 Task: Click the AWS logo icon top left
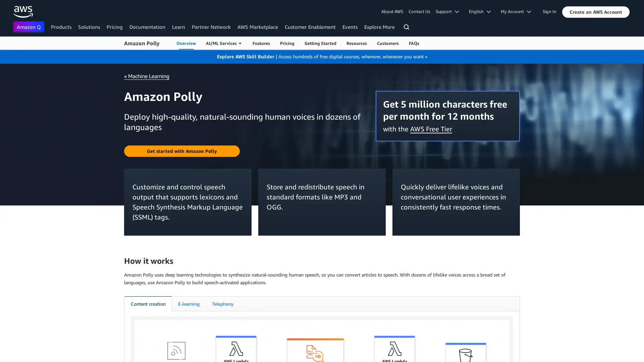[23, 12]
